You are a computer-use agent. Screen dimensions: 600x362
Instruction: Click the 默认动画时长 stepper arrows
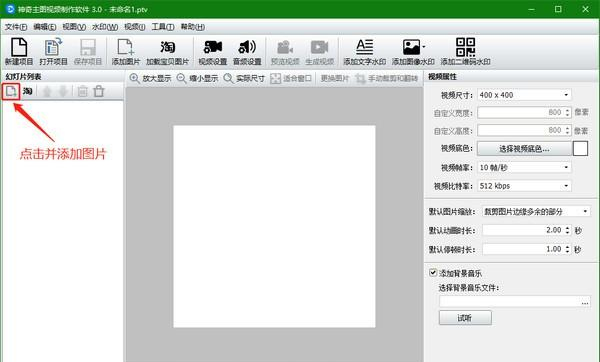(567, 230)
